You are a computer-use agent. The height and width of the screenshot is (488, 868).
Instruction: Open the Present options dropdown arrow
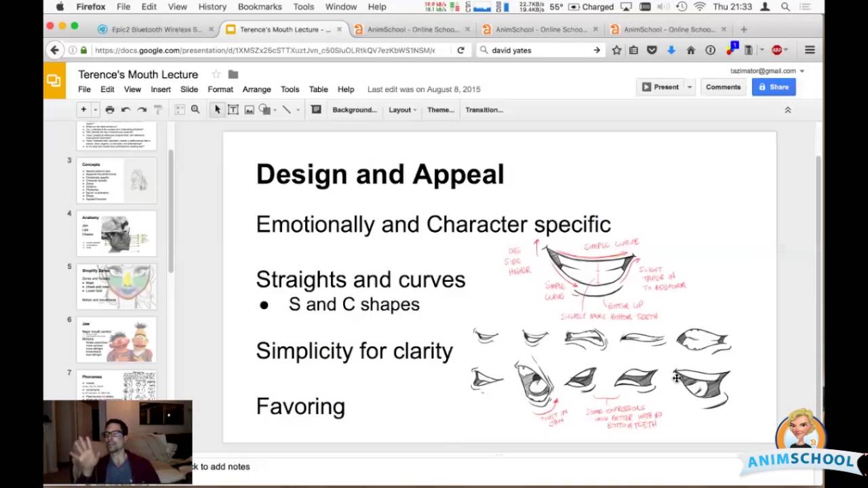click(x=689, y=87)
